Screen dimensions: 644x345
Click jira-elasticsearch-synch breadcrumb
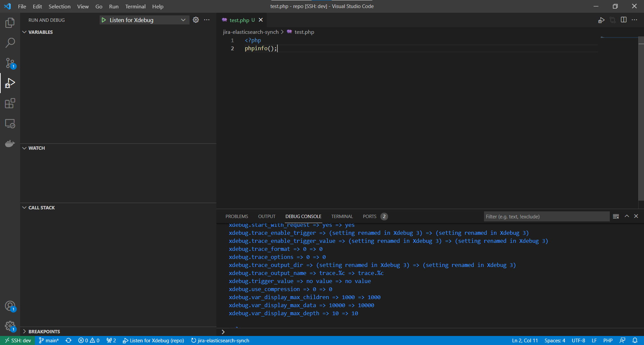pyautogui.click(x=251, y=32)
